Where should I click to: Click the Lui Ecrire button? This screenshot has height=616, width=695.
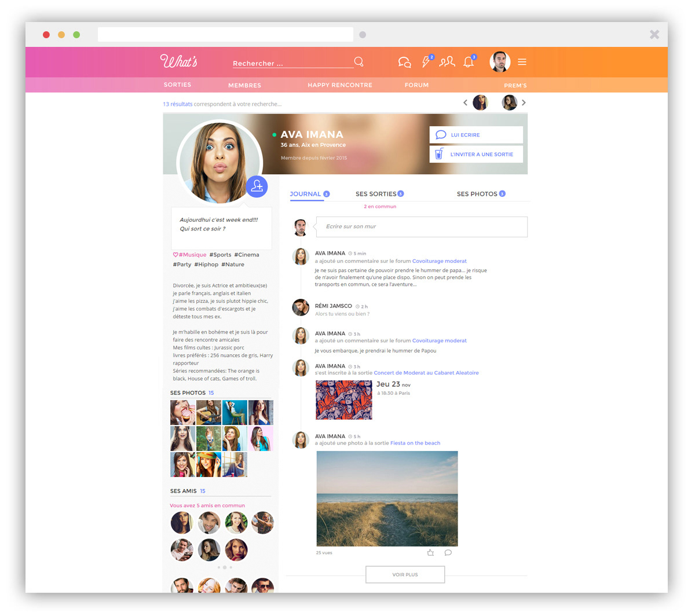pos(476,135)
